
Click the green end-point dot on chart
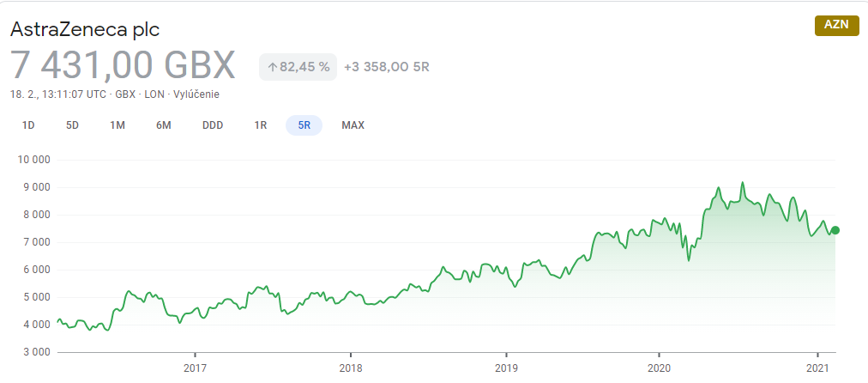(x=835, y=230)
